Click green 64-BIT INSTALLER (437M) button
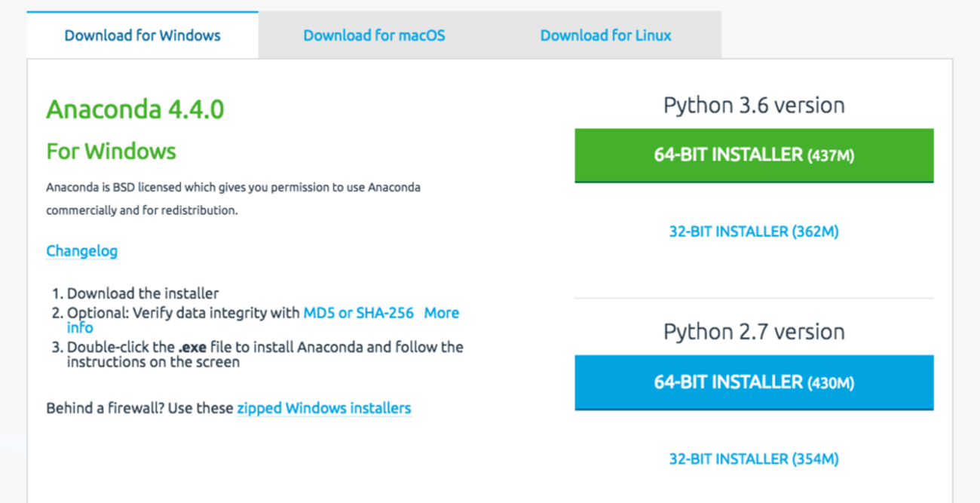Viewport: 980px width, 503px height. pyautogui.click(x=754, y=155)
